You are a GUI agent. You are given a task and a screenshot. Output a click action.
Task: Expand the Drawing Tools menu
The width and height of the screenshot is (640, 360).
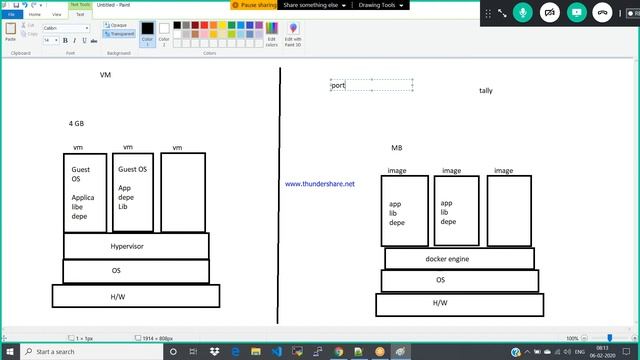pos(381,5)
